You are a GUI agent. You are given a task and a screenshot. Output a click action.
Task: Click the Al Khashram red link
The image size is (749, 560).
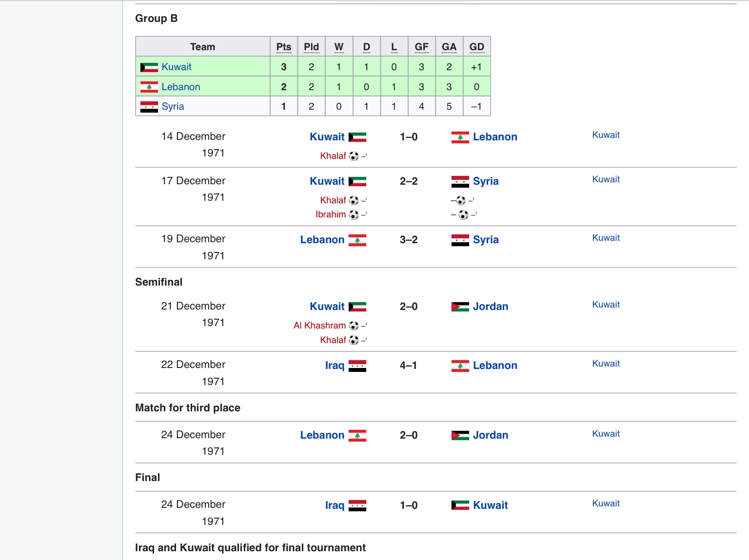click(x=319, y=326)
